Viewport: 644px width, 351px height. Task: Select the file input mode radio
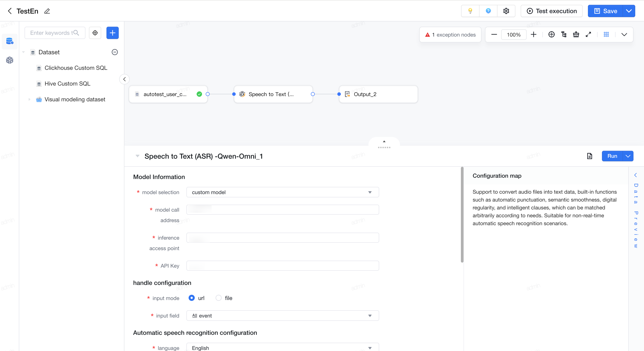click(x=219, y=298)
